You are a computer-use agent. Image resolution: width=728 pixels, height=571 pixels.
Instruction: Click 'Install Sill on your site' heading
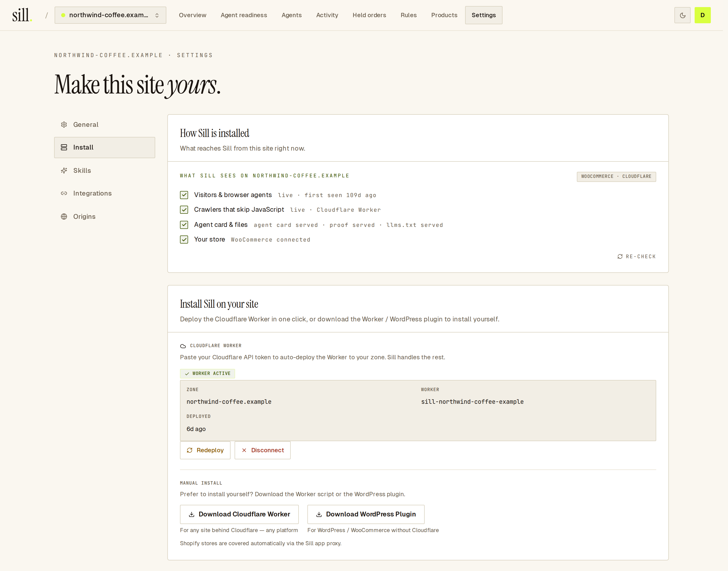click(x=219, y=304)
